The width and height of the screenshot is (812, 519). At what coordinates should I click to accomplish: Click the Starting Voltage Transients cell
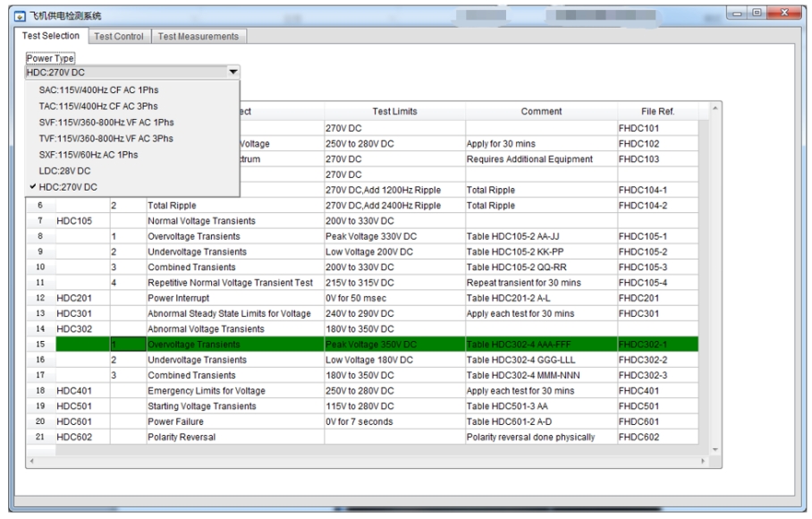tap(235, 406)
